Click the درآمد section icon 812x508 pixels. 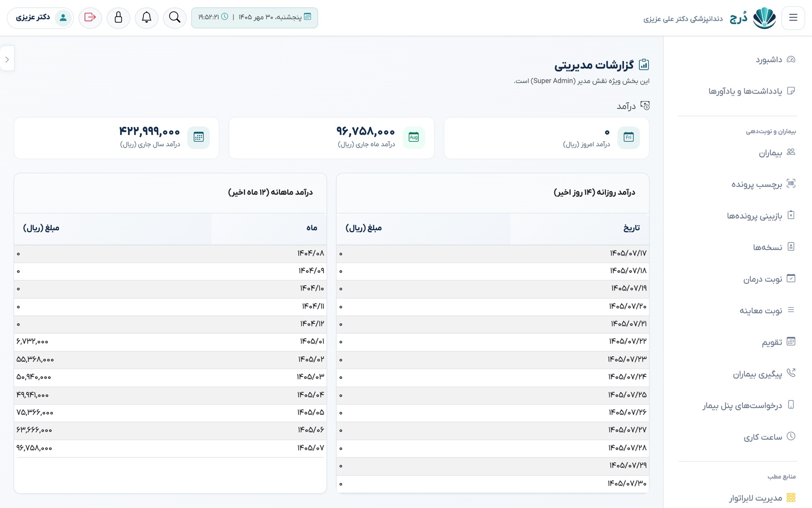pyautogui.click(x=645, y=106)
